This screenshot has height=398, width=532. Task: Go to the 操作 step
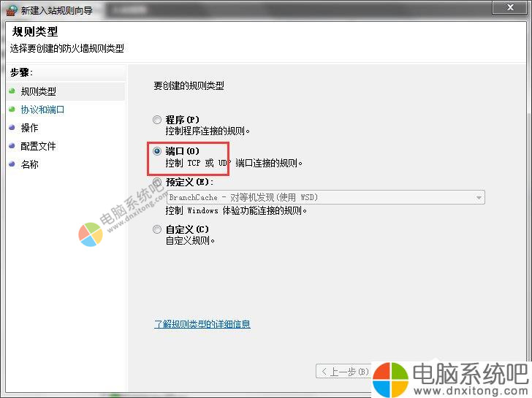pyautogui.click(x=29, y=128)
